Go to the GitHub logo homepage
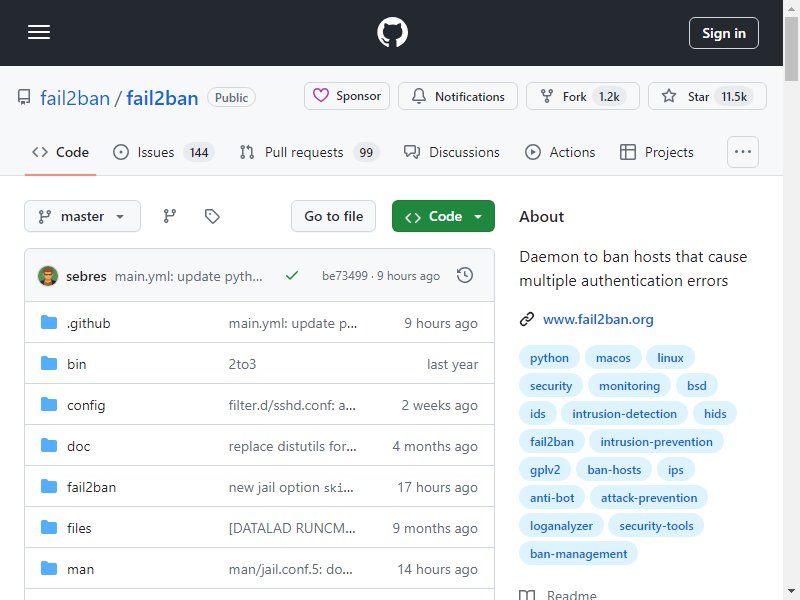 [392, 33]
